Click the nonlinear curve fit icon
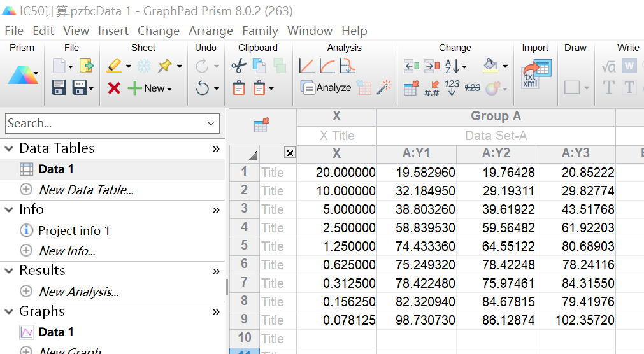 327,66
